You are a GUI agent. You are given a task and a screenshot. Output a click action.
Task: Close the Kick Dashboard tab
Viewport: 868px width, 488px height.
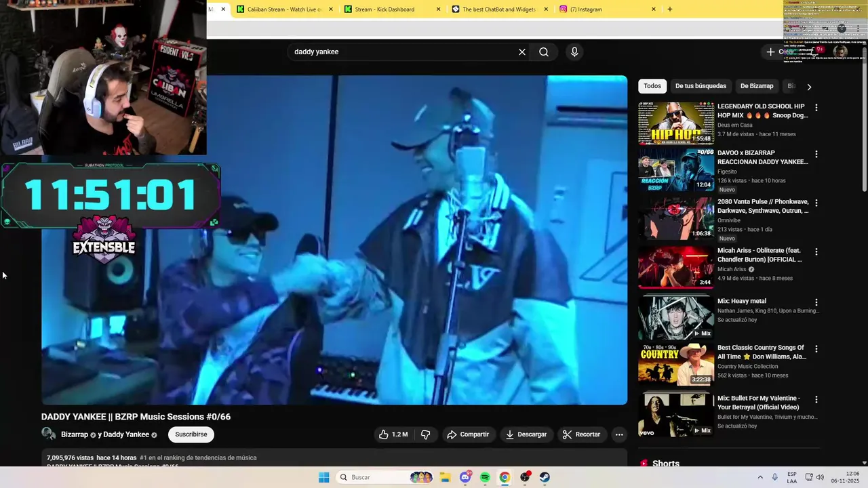point(438,9)
